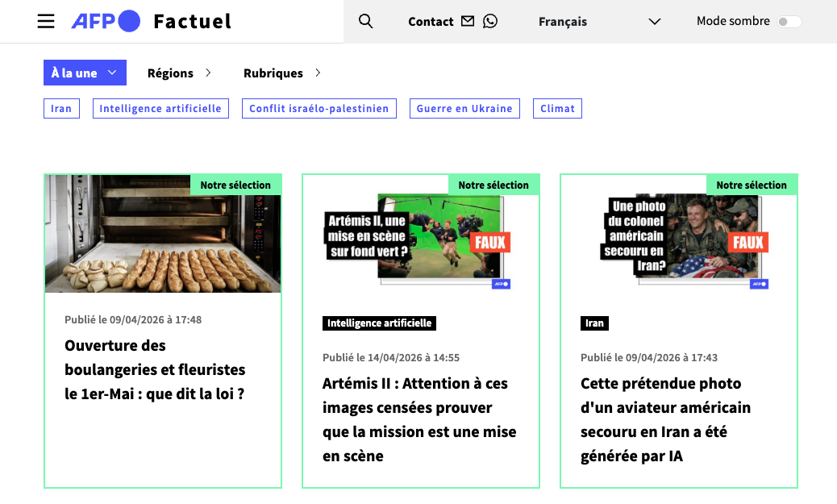Viewport: 837px width, 504px height.
Task: Open the hamburger menu
Action: (46, 21)
